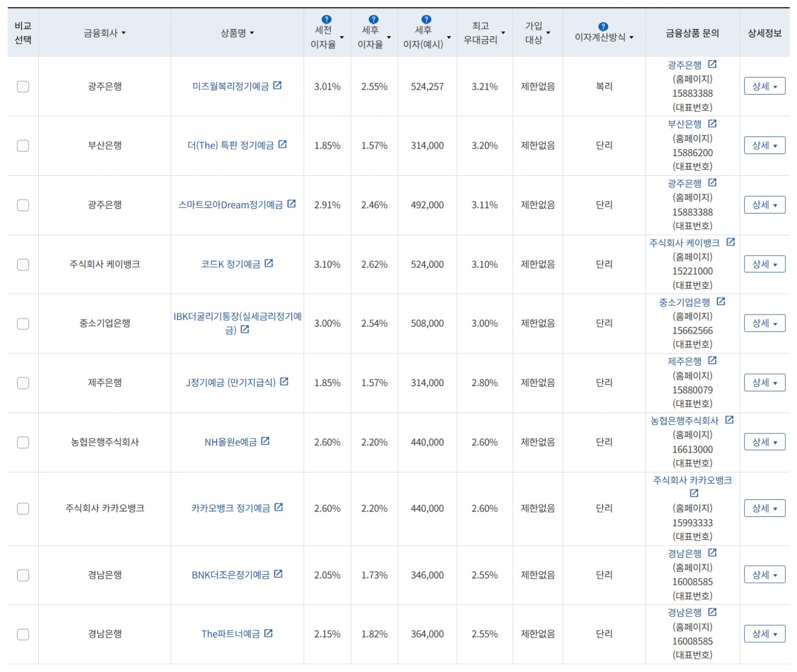Sort by 가입 대상 column header
Viewport: 797px width, 672px height.
pyautogui.click(x=537, y=33)
